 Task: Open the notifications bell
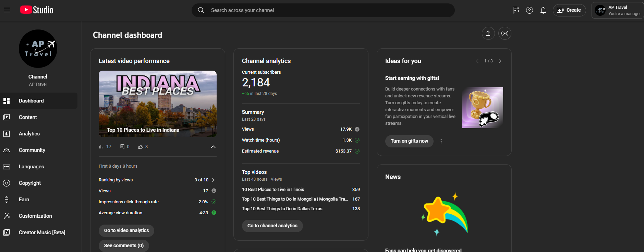pyautogui.click(x=543, y=10)
